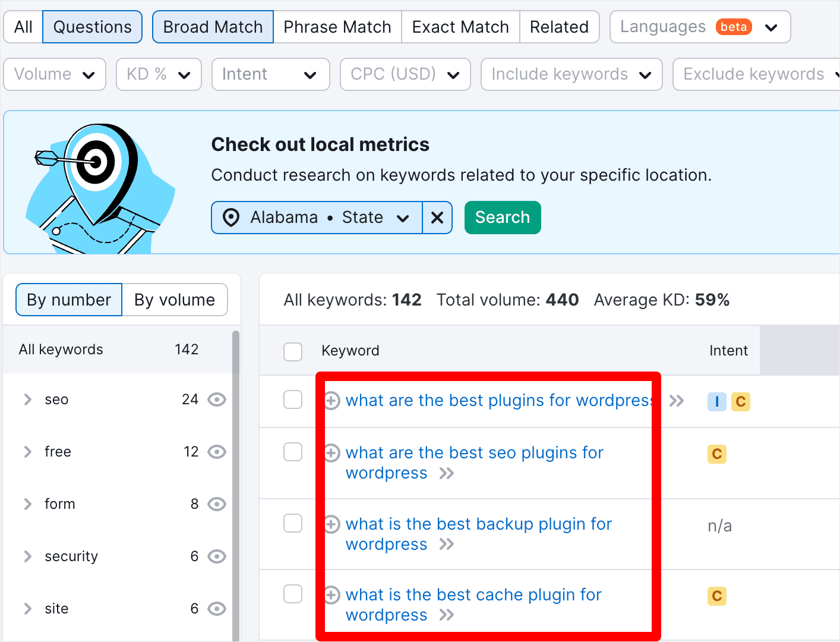Open the Languages beta dropdown

(700, 27)
